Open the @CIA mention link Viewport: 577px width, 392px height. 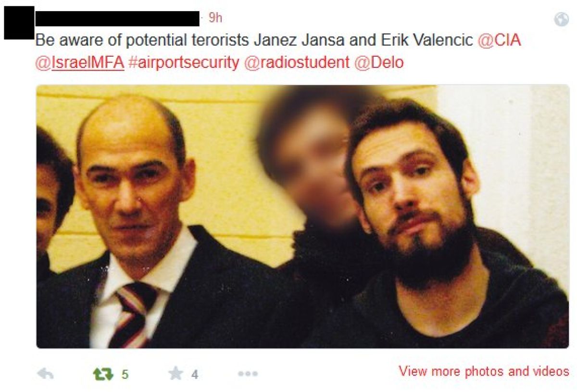(x=499, y=40)
